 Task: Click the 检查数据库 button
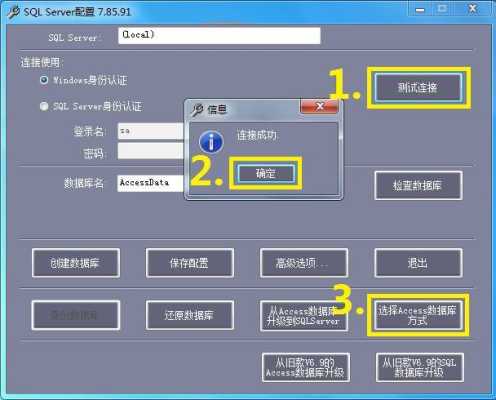(x=418, y=186)
